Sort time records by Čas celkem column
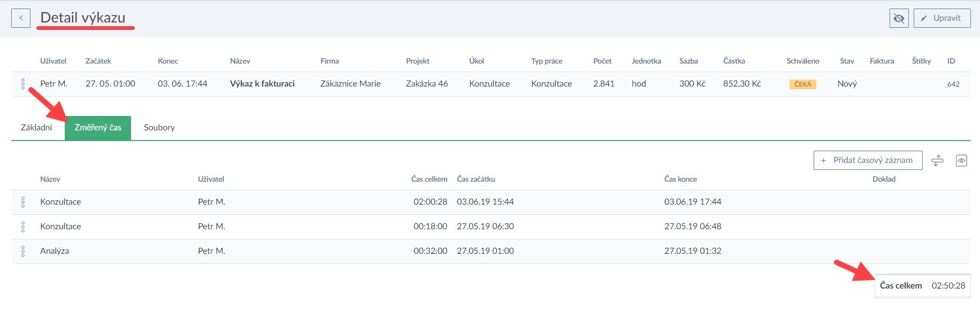The height and width of the screenshot is (311, 980). [x=429, y=180]
